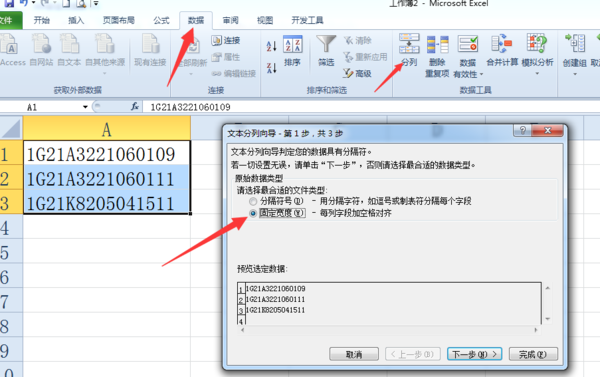
Task: Click the 下一步 next button
Action: [x=474, y=354]
